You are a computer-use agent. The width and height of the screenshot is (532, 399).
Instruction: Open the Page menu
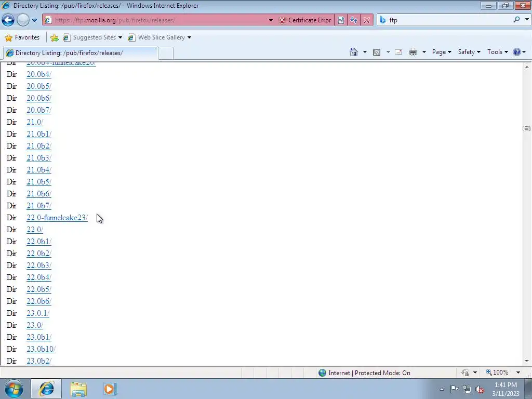442,52
